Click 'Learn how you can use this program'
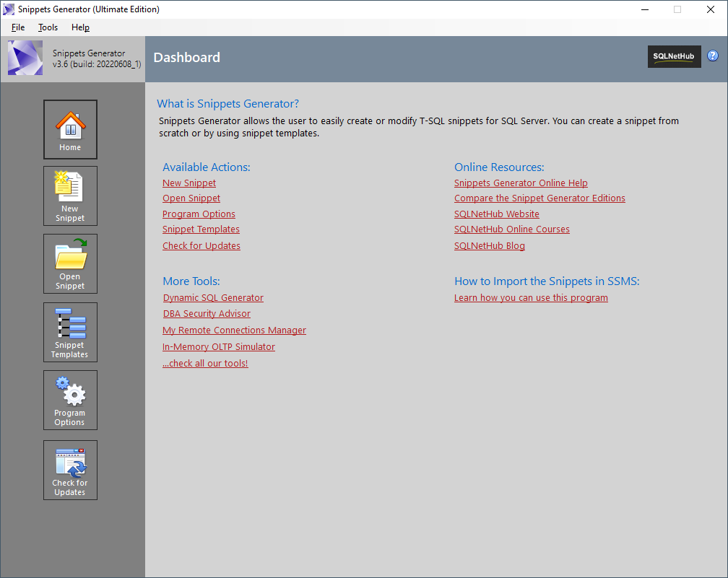Screen dimensions: 728x578 point(531,298)
